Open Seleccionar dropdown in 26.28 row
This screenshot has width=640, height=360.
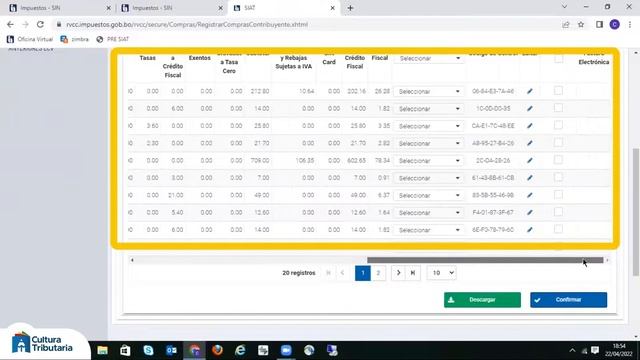[429, 91]
